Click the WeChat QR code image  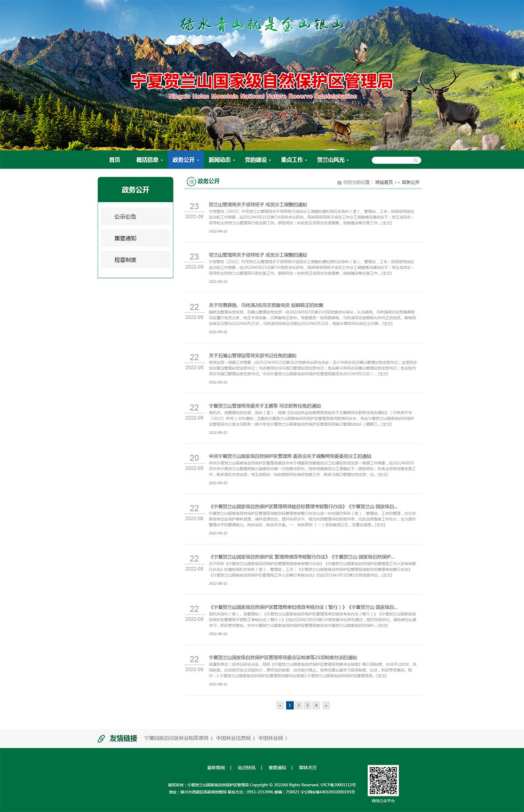pyautogui.click(x=383, y=781)
